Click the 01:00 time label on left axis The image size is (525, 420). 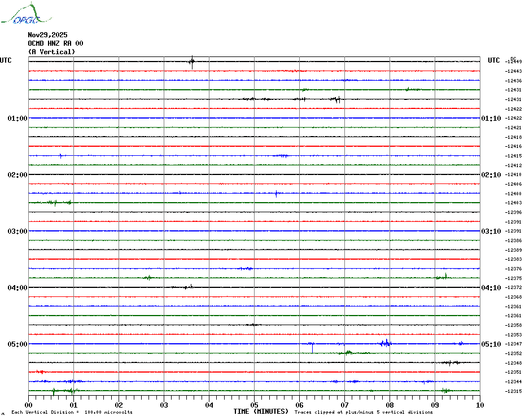tap(17, 119)
